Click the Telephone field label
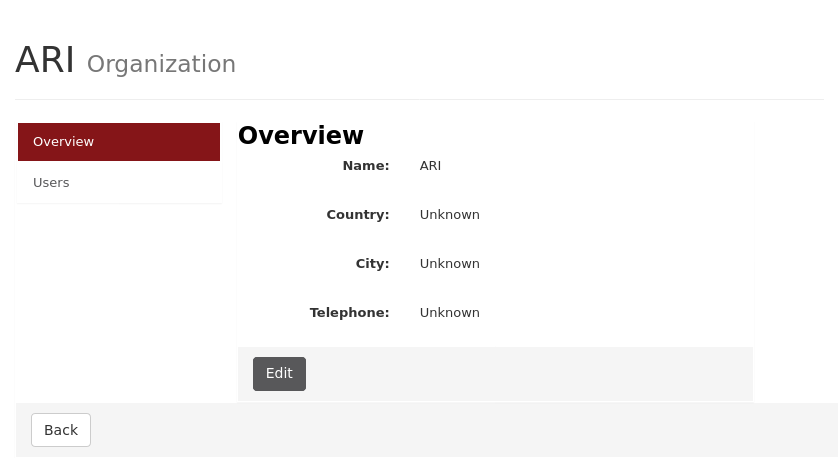The image size is (839, 458). (x=349, y=312)
